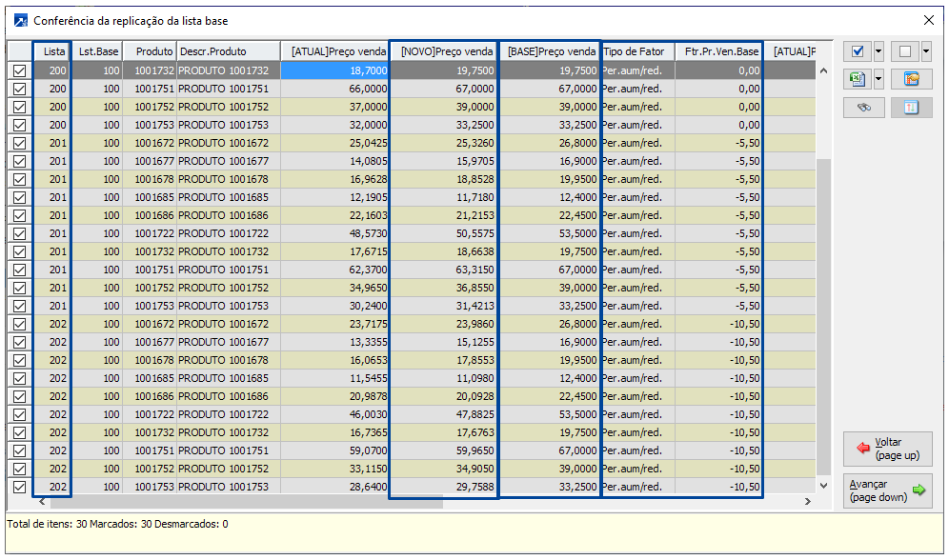
Task: Click the Voltar (page up) button
Action: click(x=887, y=449)
